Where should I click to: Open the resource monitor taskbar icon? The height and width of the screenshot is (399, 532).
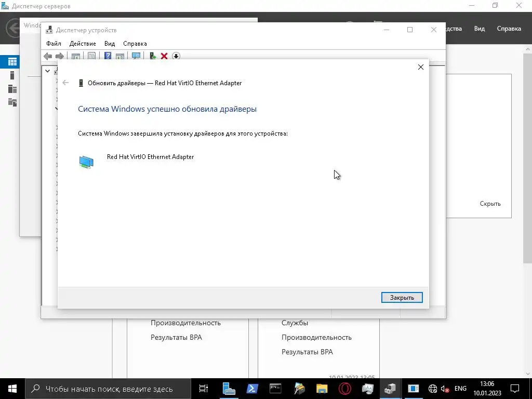367,389
